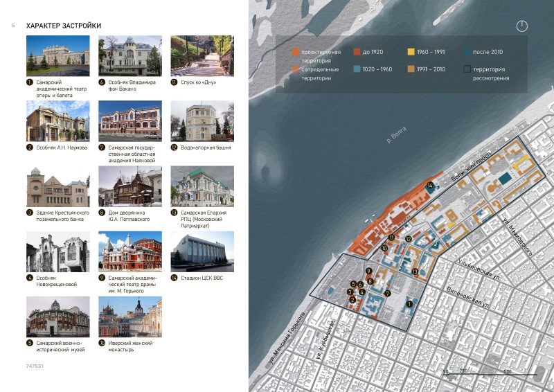Viewport: 554px width, 392px height.
Task: Open the Иверский женский монастырь photo
Action: click(x=129, y=317)
